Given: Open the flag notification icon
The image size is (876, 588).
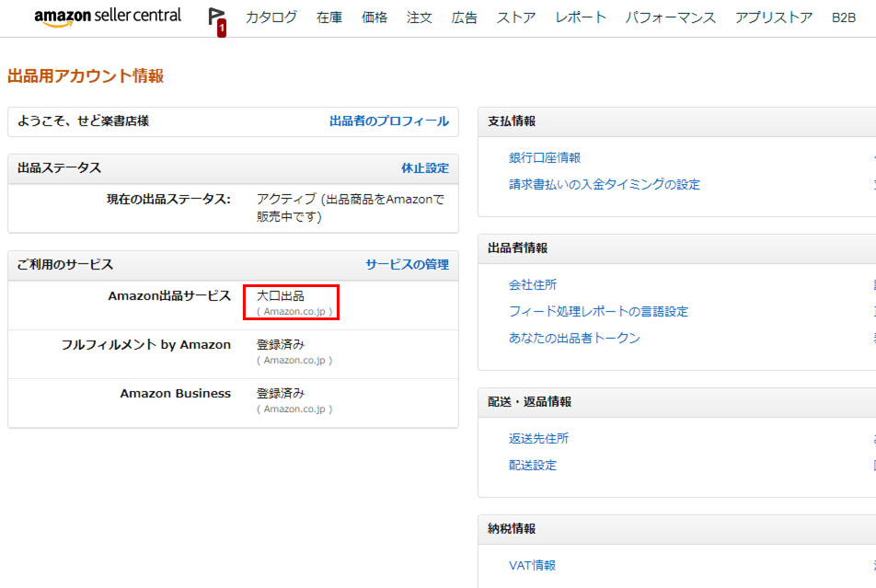Looking at the screenshot, I should point(217,21).
